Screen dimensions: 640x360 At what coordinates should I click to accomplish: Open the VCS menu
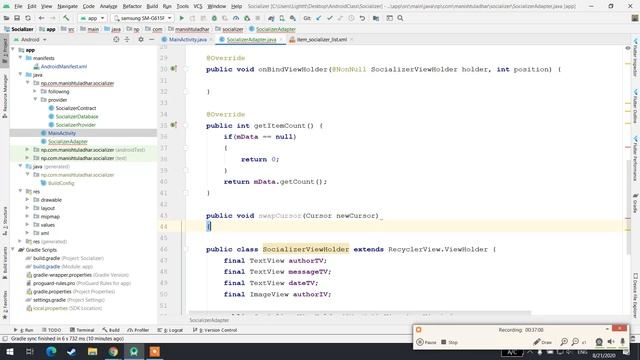[x=198, y=6]
